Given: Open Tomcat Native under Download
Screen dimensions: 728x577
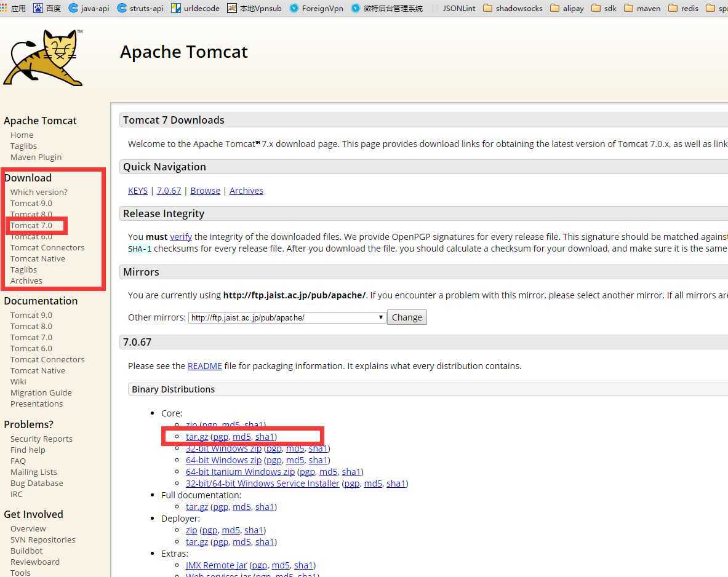Looking at the screenshot, I should [38, 259].
